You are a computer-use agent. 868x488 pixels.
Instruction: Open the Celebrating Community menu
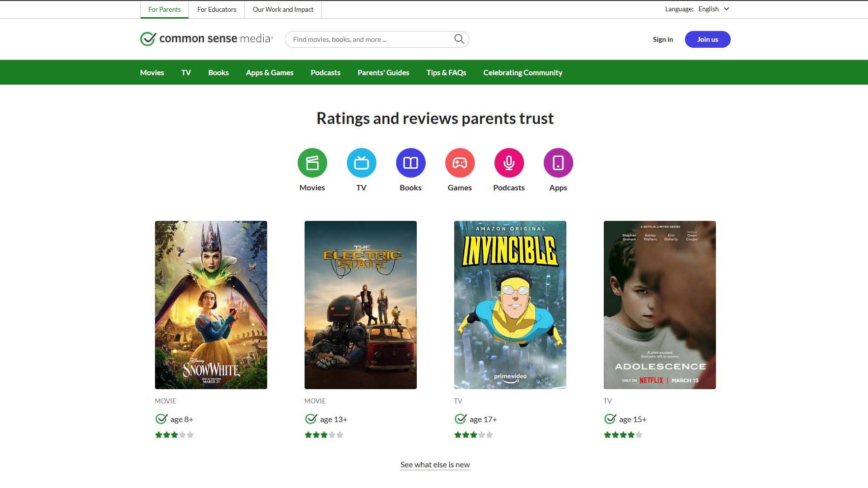click(523, 72)
